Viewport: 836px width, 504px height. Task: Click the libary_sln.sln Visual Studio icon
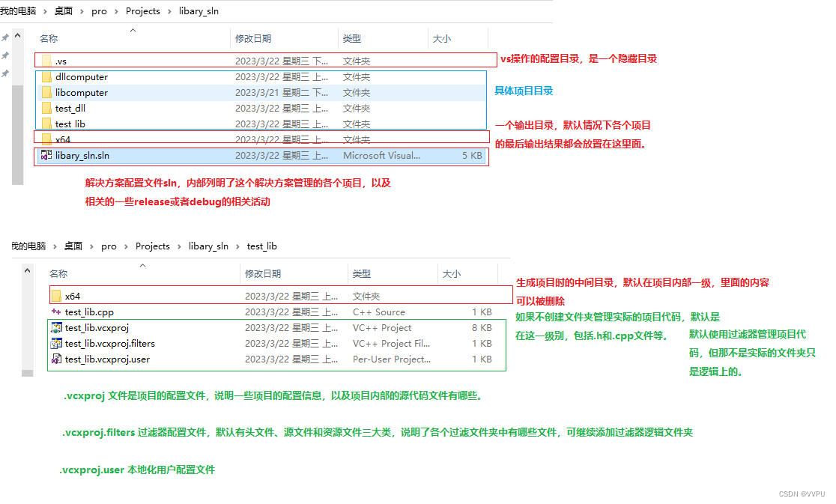(x=46, y=155)
